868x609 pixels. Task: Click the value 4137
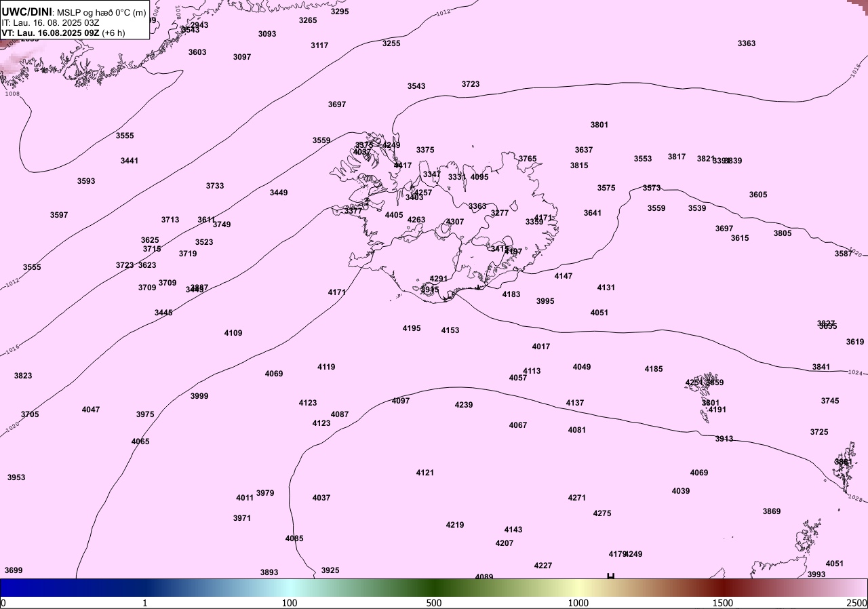[x=575, y=403]
